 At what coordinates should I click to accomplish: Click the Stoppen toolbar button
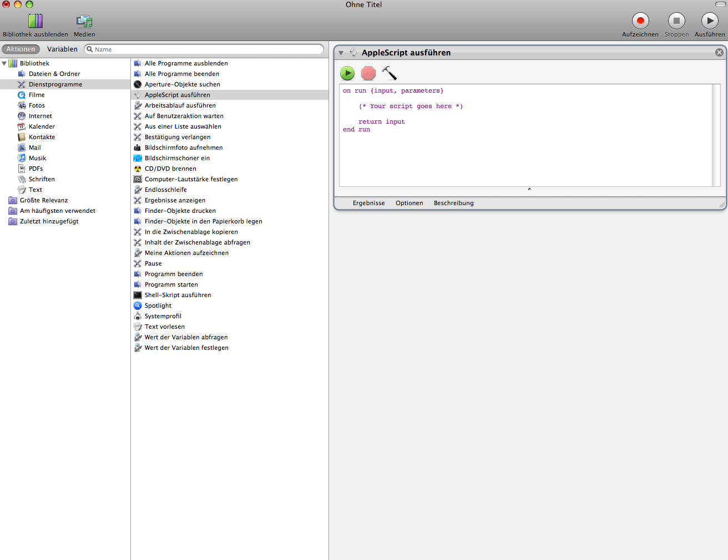point(676,21)
